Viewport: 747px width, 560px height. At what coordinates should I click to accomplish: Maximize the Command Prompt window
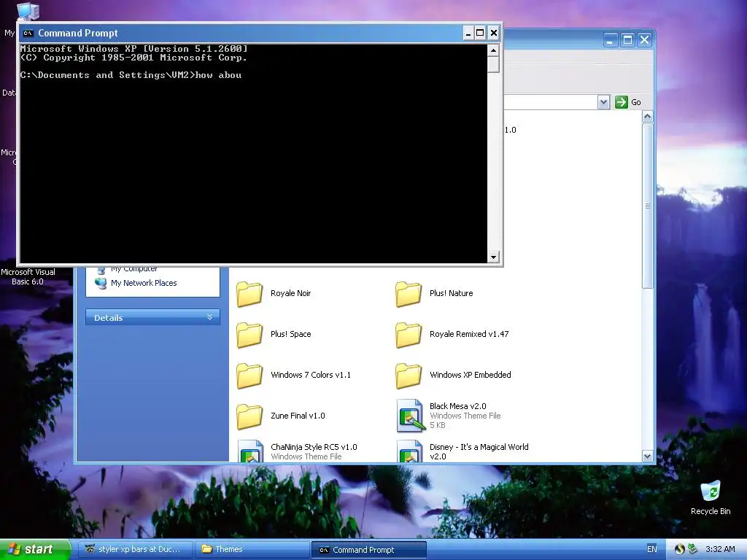tap(480, 33)
